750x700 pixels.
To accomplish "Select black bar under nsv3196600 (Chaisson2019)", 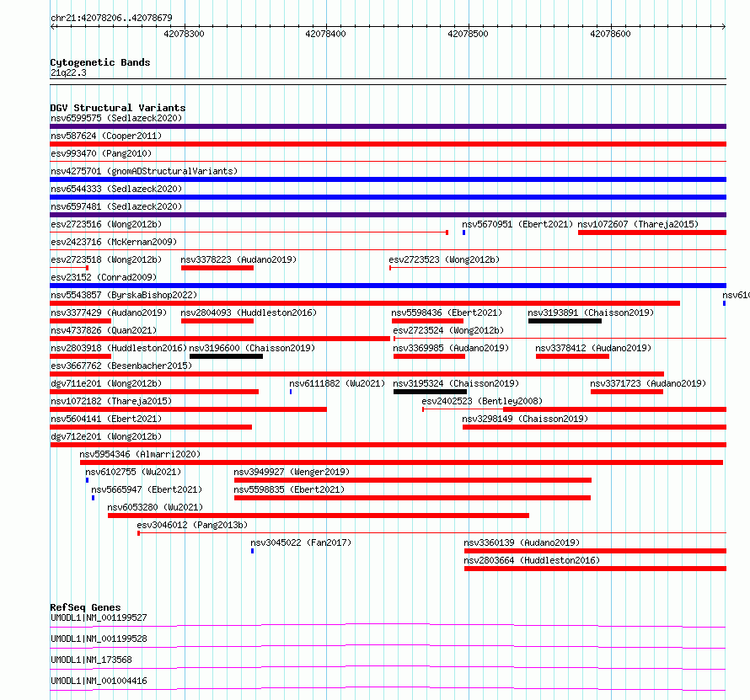I will click(226, 356).
